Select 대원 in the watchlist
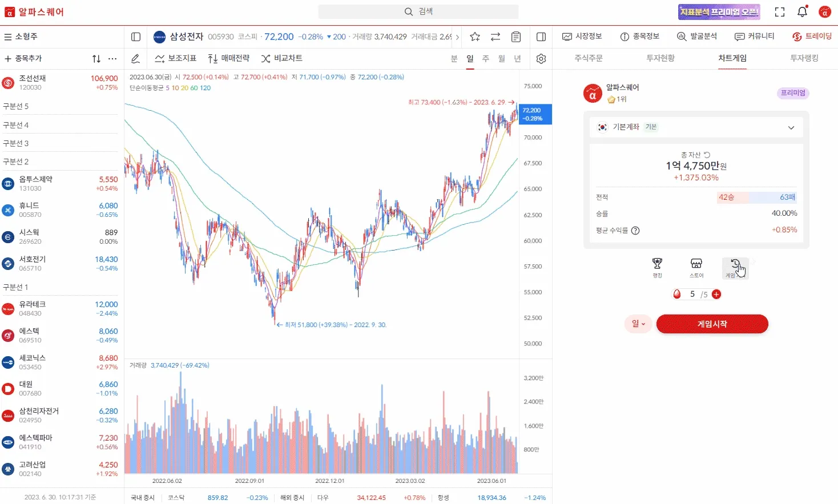This screenshot has height=504, width=838. pyautogui.click(x=62, y=389)
